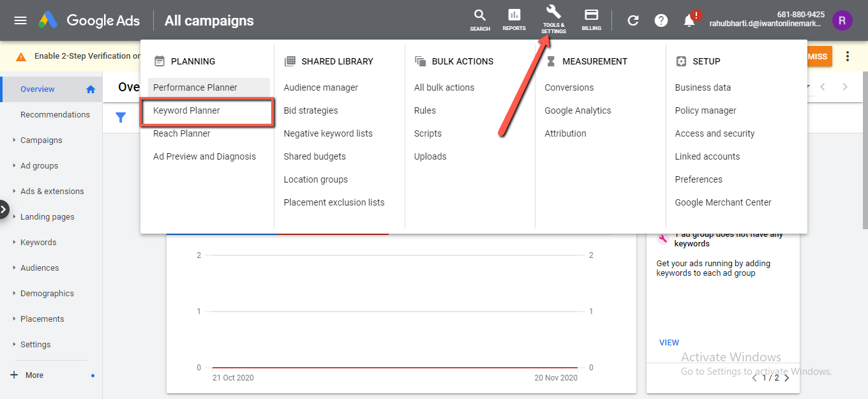Click the blue filter funnel icon
Screen dimensions: 868x399
pyautogui.click(x=121, y=117)
